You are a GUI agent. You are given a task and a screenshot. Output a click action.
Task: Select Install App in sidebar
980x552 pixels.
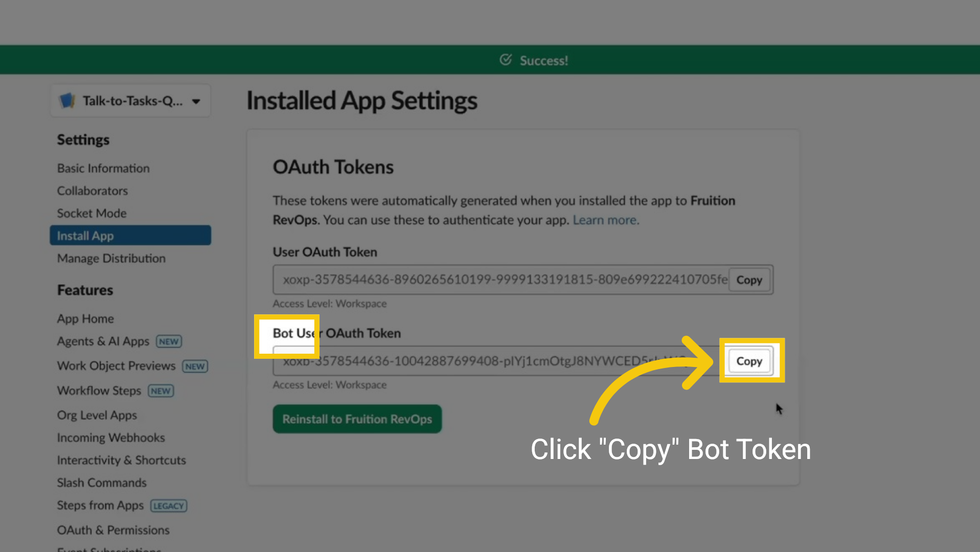click(130, 236)
